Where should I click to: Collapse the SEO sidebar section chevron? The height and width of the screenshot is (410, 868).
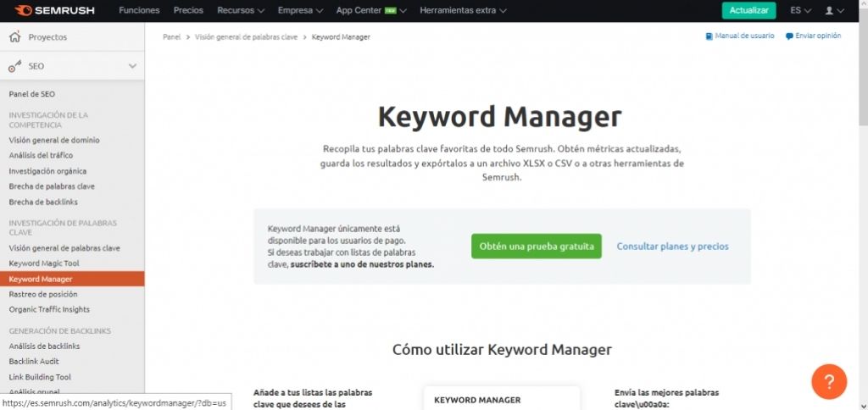(132, 66)
